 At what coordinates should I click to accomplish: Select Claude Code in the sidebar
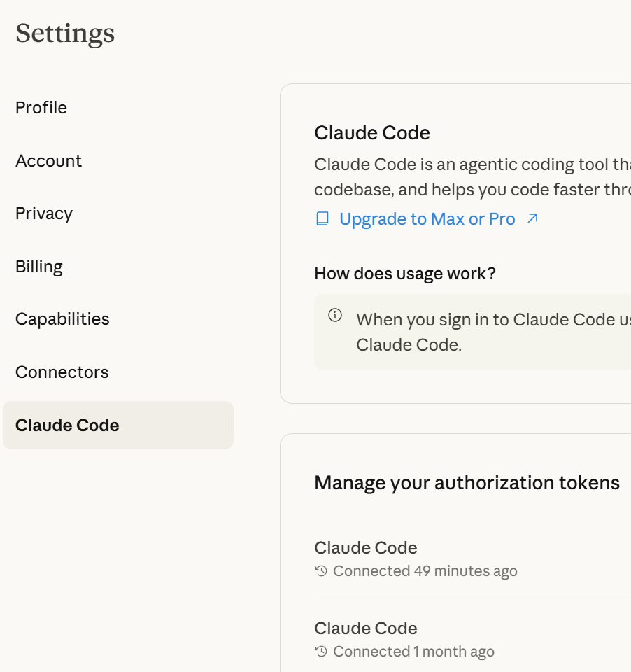[118, 425]
